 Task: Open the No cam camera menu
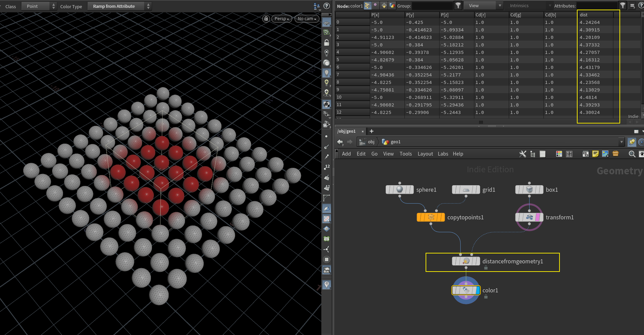(x=307, y=19)
